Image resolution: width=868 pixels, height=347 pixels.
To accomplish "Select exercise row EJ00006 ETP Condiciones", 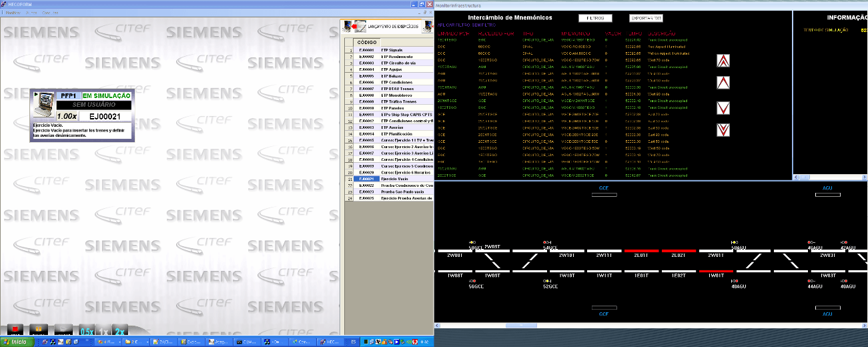I will coord(389,82).
